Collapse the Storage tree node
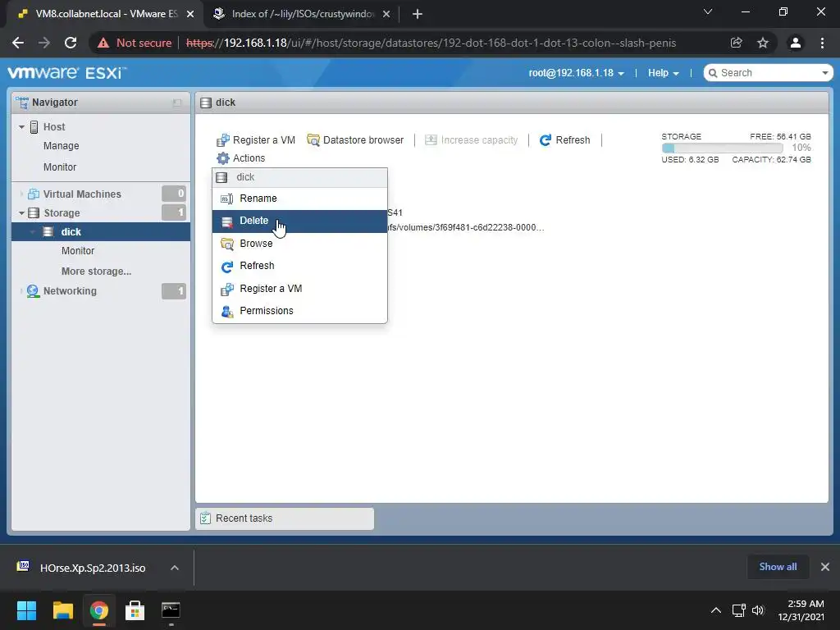The image size is (840, 630). pyautogui.click(x=21, y=213)
